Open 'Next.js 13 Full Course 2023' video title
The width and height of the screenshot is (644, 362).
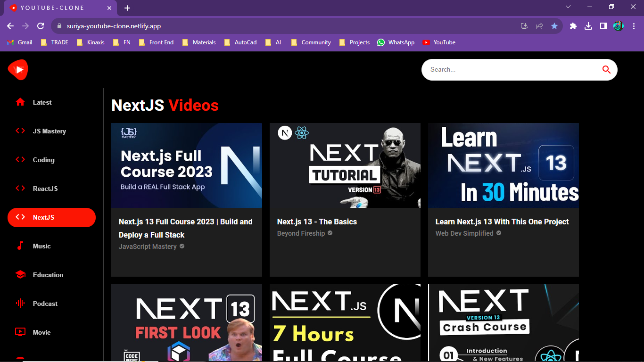pyautogui.click(x=186, y=228)
